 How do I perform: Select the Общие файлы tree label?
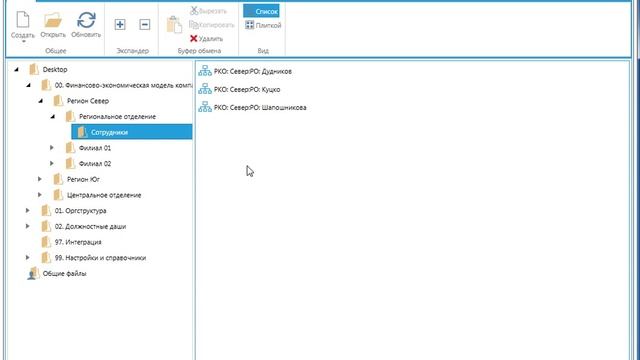click(x=64, y=273)
